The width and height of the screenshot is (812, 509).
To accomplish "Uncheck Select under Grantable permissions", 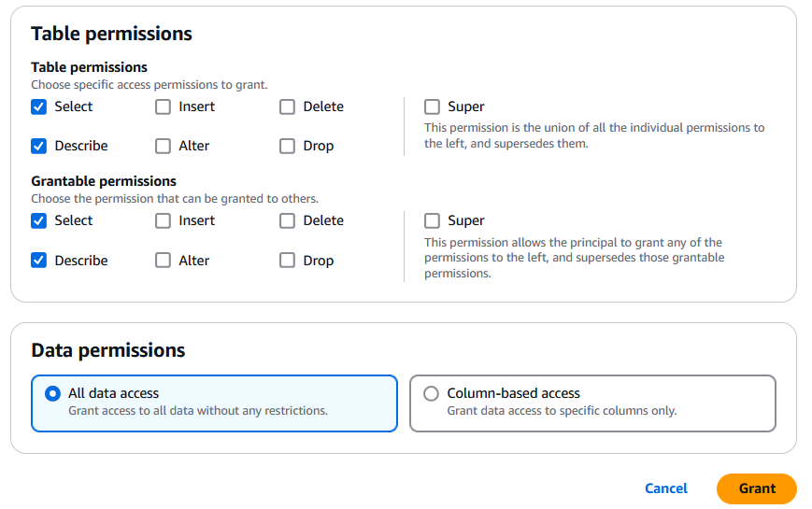I will (38, 221).
